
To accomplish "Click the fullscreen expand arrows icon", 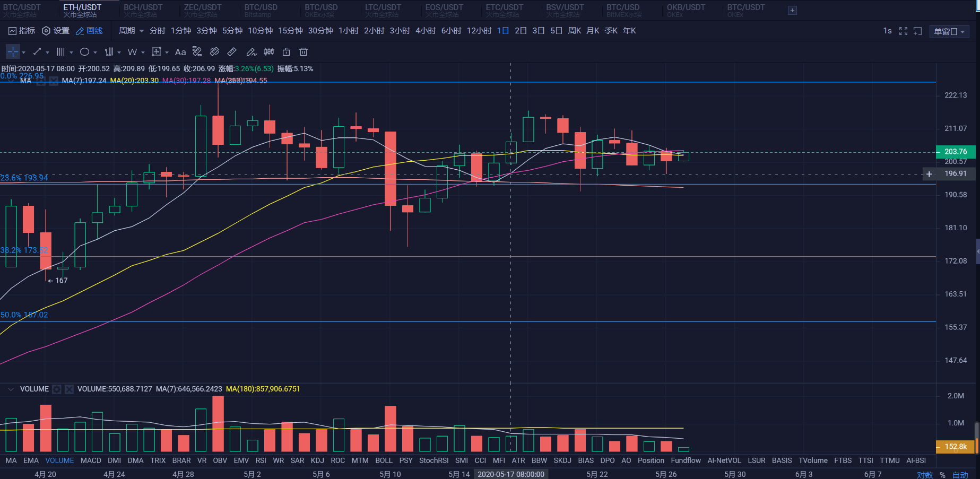I will [903, 31].
